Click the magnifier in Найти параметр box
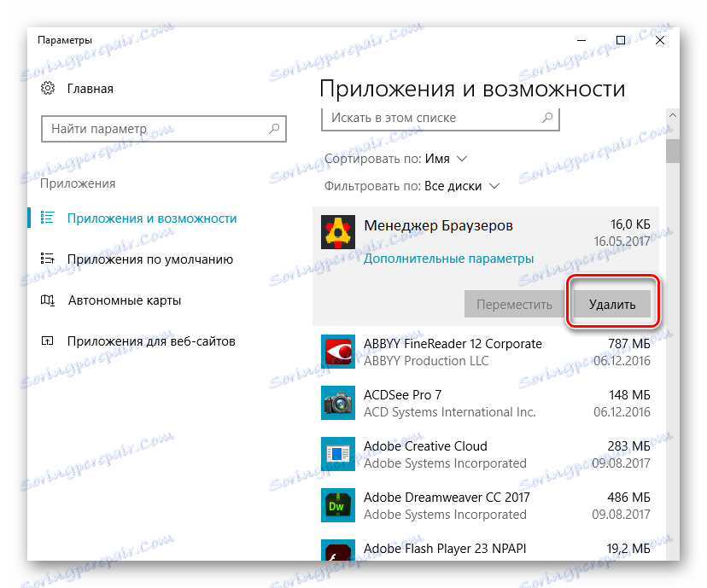The image size is (707, 588). [x=274, y=129]
